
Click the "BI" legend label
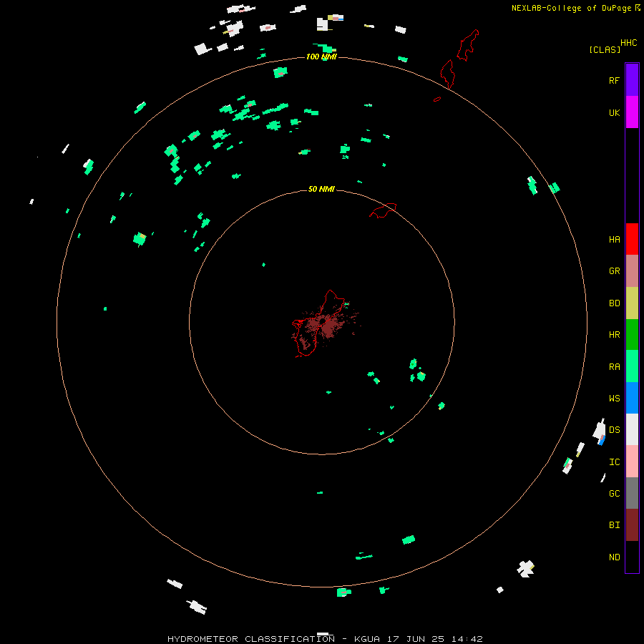[x=614, y=525]
